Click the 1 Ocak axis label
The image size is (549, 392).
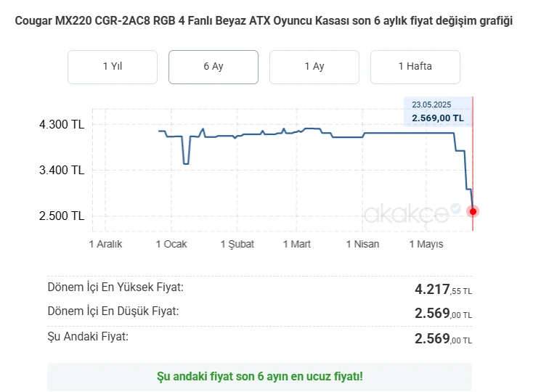(x=171, y=244)
